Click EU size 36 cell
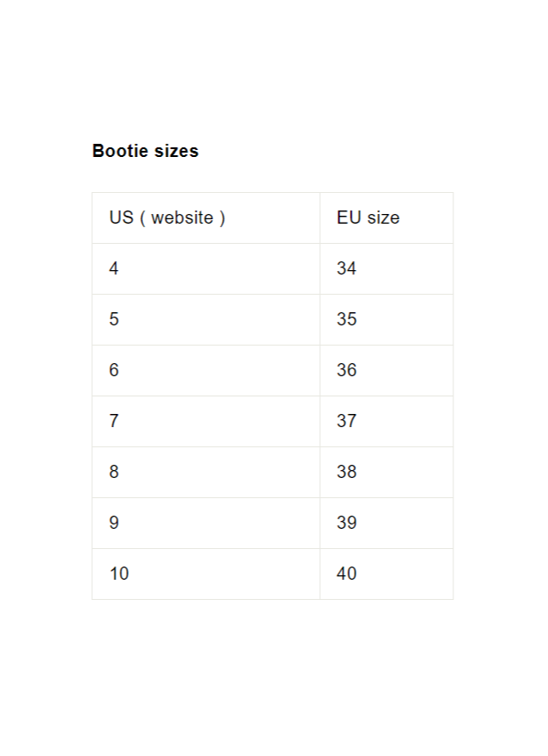The height and width of the screenshot is (756, 548). pos(387,371)
